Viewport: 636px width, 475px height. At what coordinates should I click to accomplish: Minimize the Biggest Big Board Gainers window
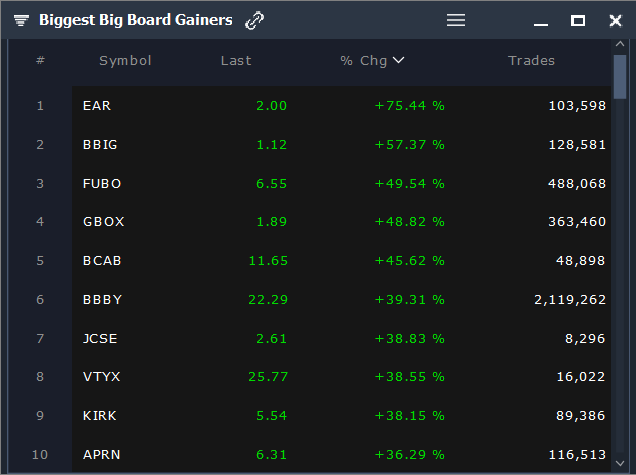(x=541, y=24)
